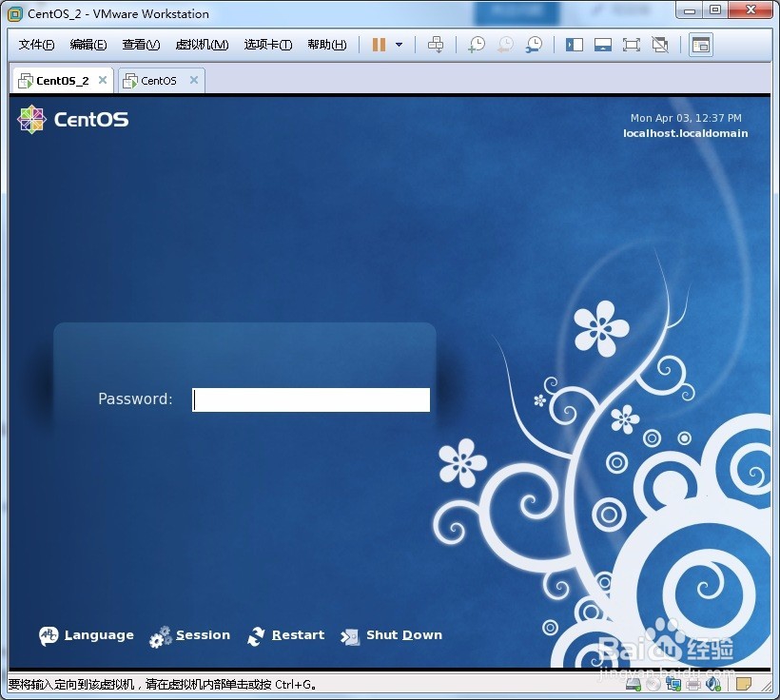
Task: Click the Restart option
Action: [285, 636]
